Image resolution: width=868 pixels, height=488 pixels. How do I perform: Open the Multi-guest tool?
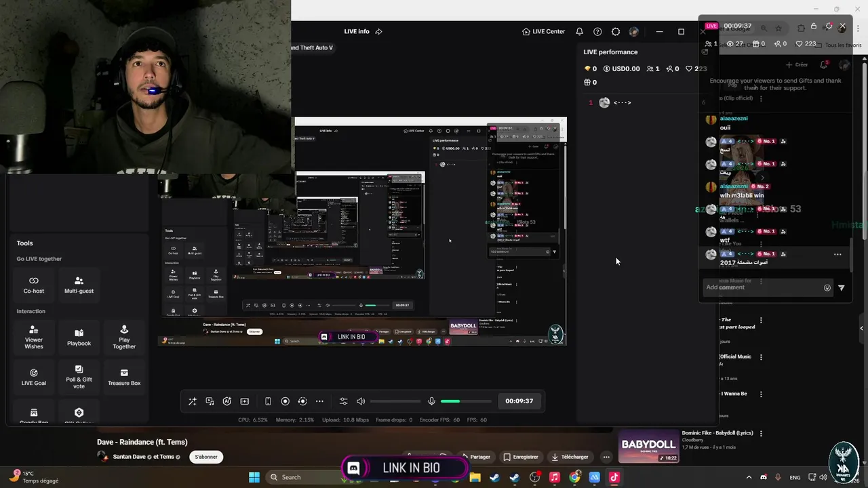click(79, 285)
